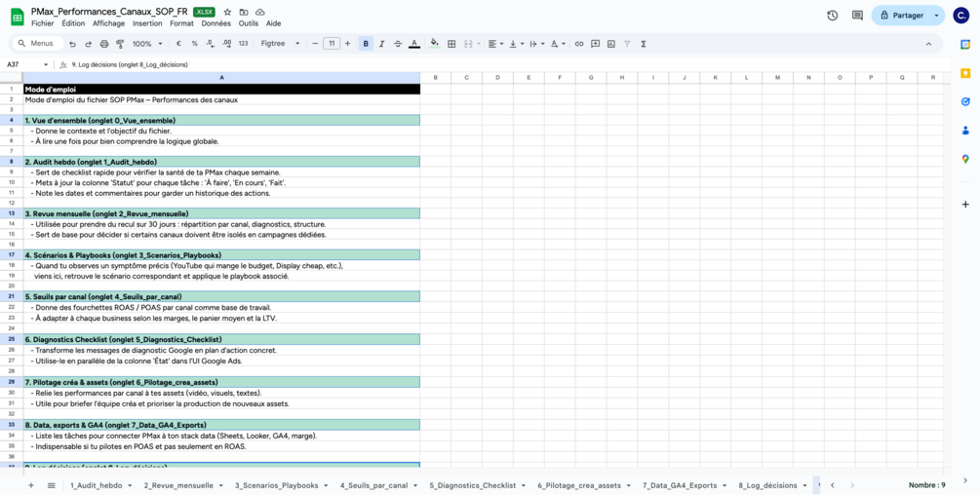
Task: Collapse the toolbar with chevron
Action: 928,44
